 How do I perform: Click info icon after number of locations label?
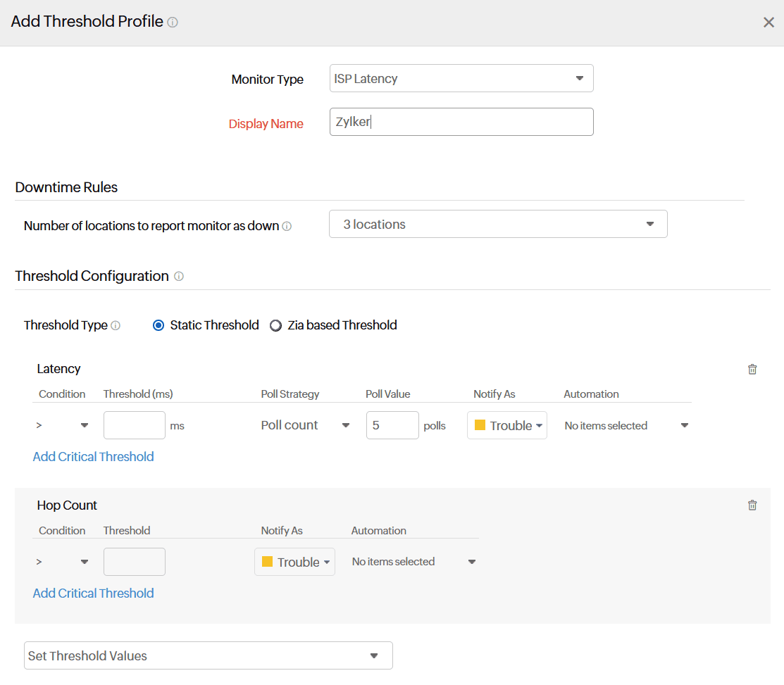287,227
